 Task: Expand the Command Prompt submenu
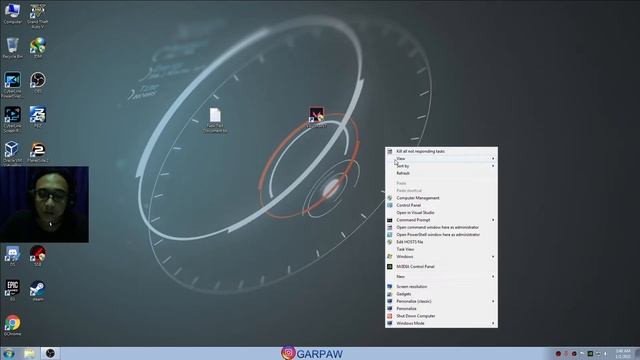pyautogui.click(x=441, y=220)
